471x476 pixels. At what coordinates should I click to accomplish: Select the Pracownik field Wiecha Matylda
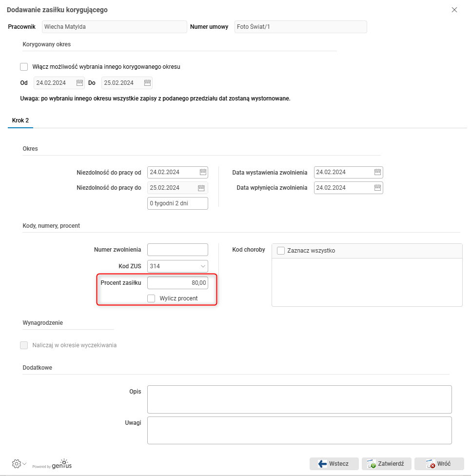115,27
